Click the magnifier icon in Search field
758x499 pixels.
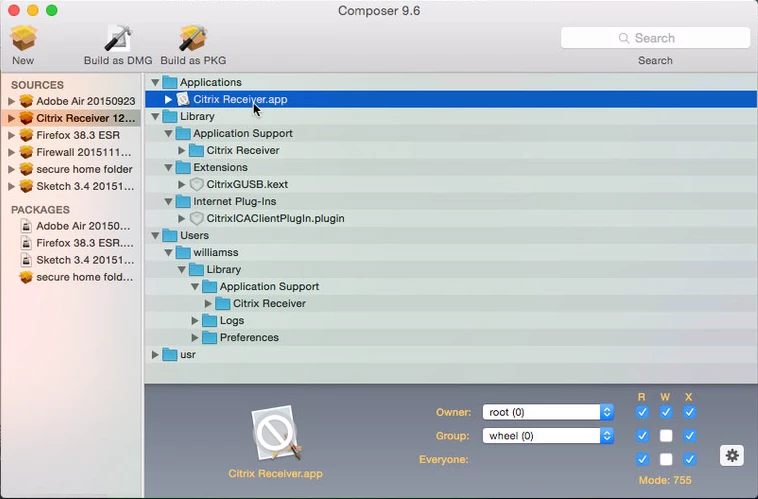(624, 38)
